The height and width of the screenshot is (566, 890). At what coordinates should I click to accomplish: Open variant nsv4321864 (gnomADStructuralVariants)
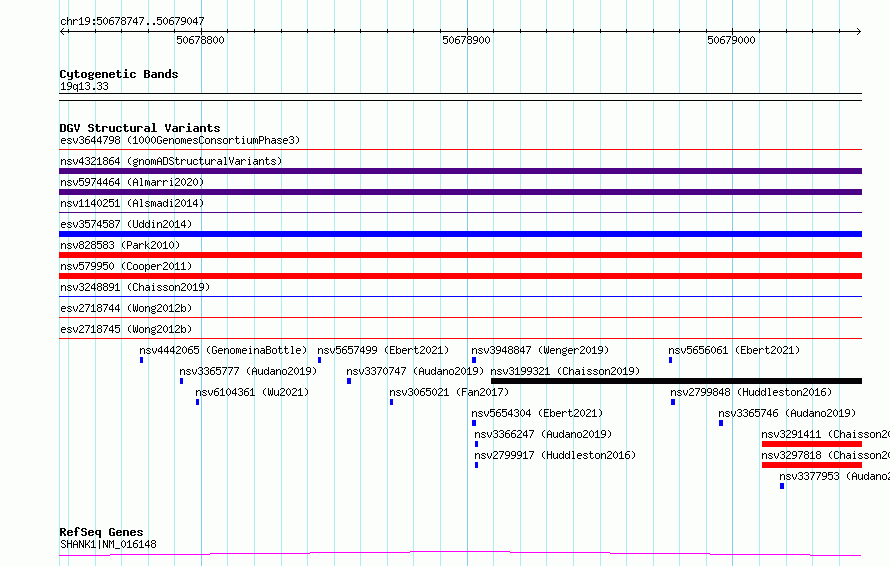click(x=171, y=161)
